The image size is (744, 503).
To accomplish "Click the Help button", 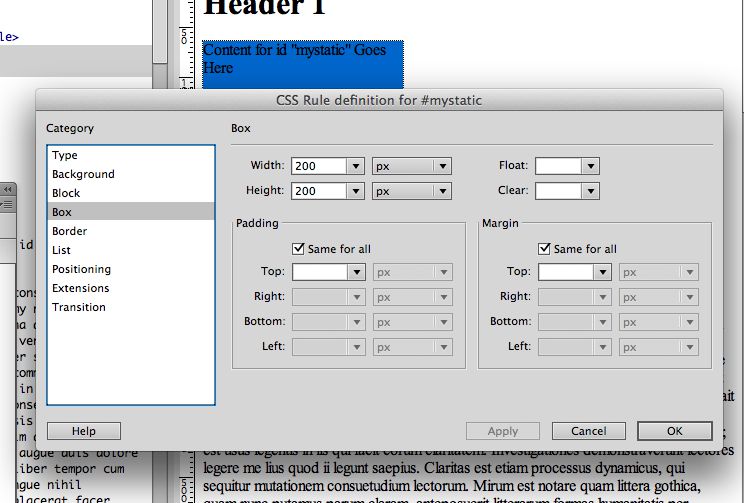I will (x=84, y=431).
